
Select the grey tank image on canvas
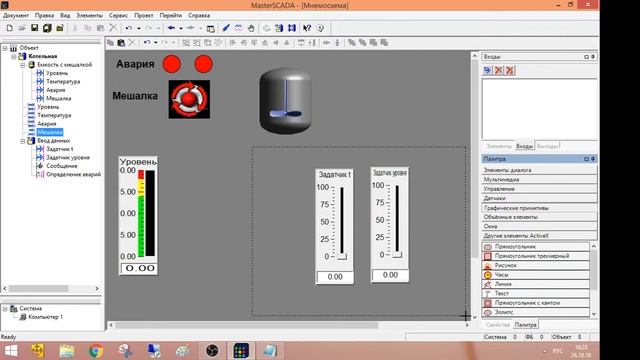point(285,101)
